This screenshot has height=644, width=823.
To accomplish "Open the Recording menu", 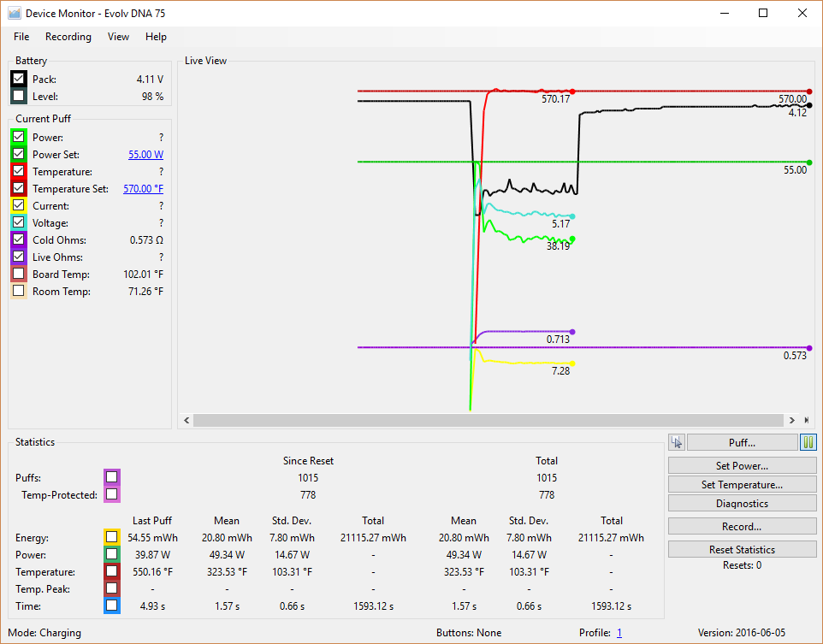I will [x=68, y=37].
